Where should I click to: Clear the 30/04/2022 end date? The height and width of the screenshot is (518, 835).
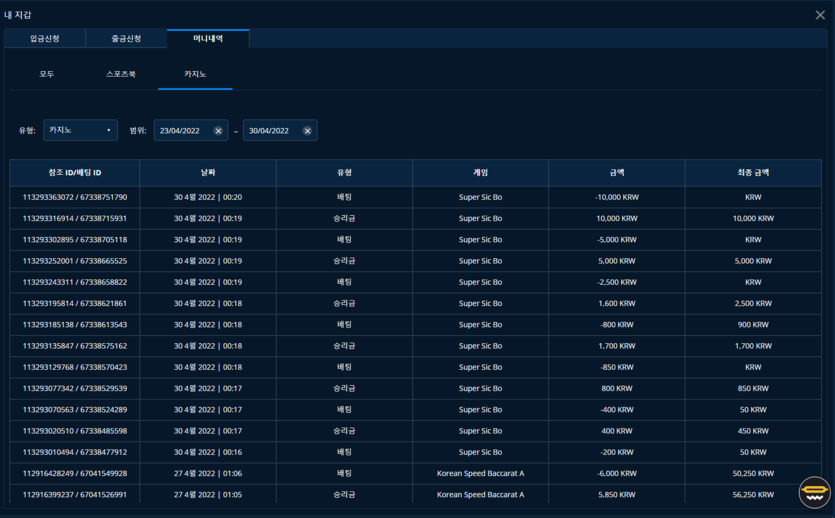click(x=307, y=131)
